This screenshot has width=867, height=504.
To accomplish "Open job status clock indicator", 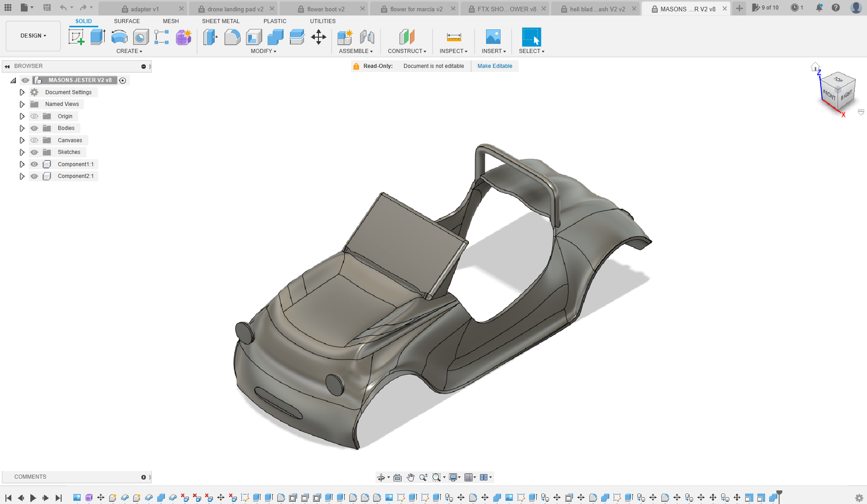I will (x=797, y=8).
